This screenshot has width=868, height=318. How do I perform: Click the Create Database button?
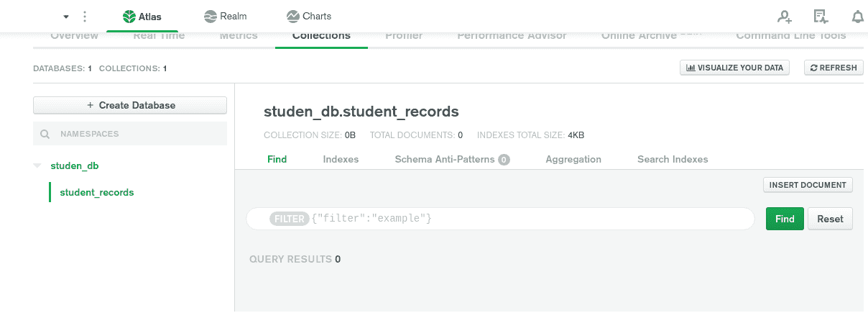click(130, 105)
